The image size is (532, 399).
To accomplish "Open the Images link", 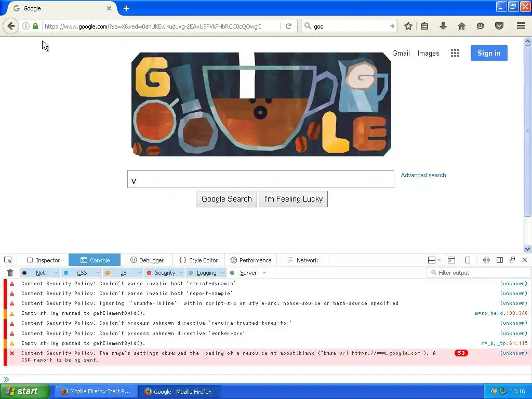I will pyautogui.click(x=428, y=54).
